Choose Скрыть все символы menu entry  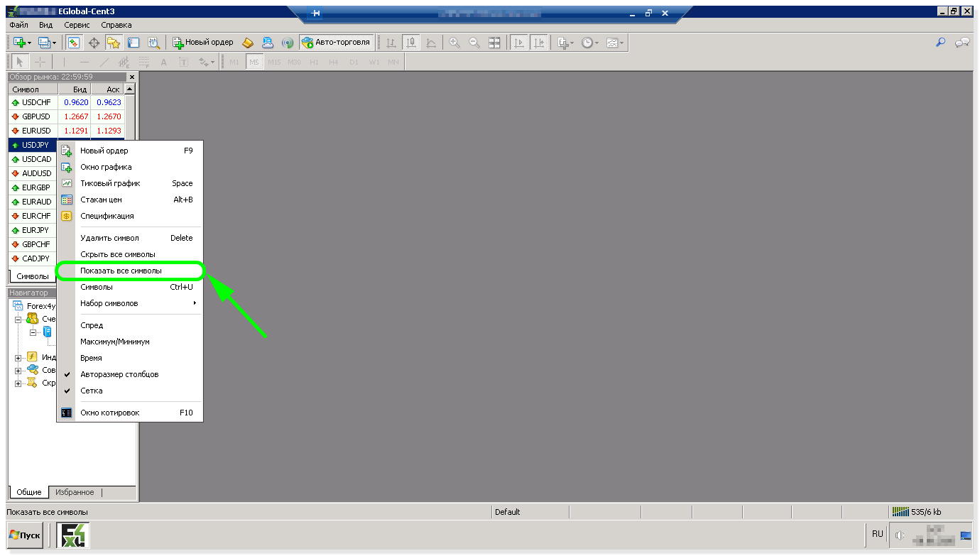[x=130, y=254]
